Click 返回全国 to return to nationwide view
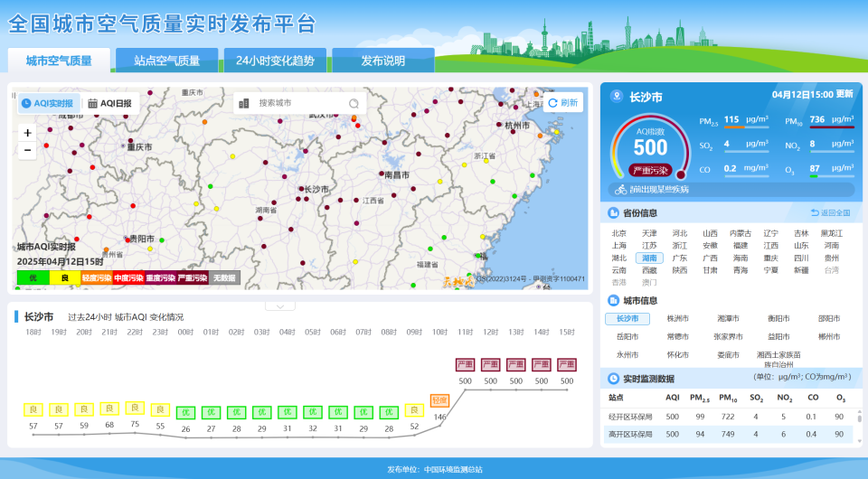Screen dimensions: 868x479 [830, 213]
